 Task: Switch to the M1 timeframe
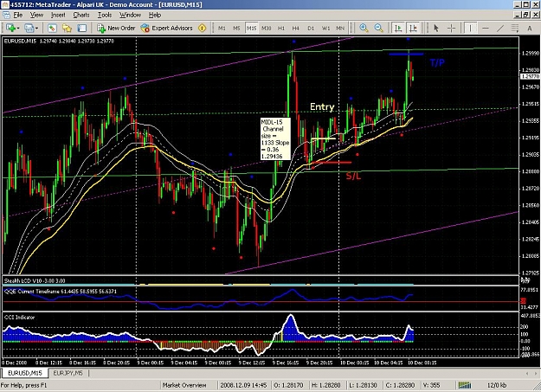[222, 29]
